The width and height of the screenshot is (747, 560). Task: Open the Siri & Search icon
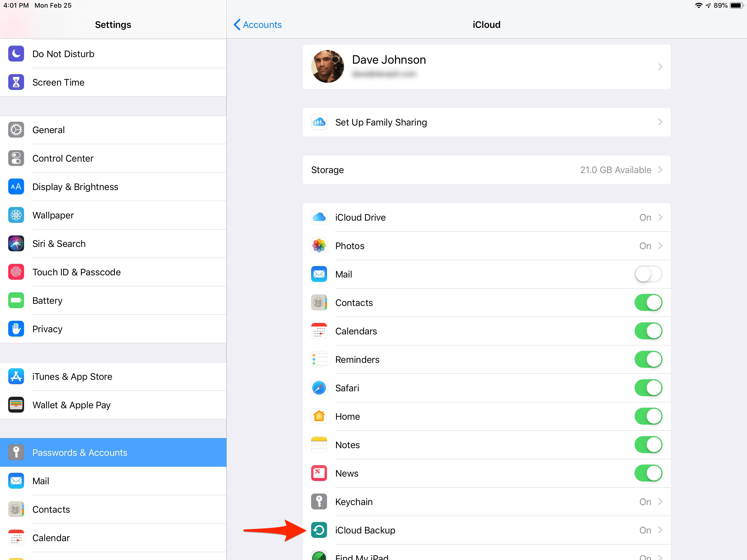coord(16,244)
